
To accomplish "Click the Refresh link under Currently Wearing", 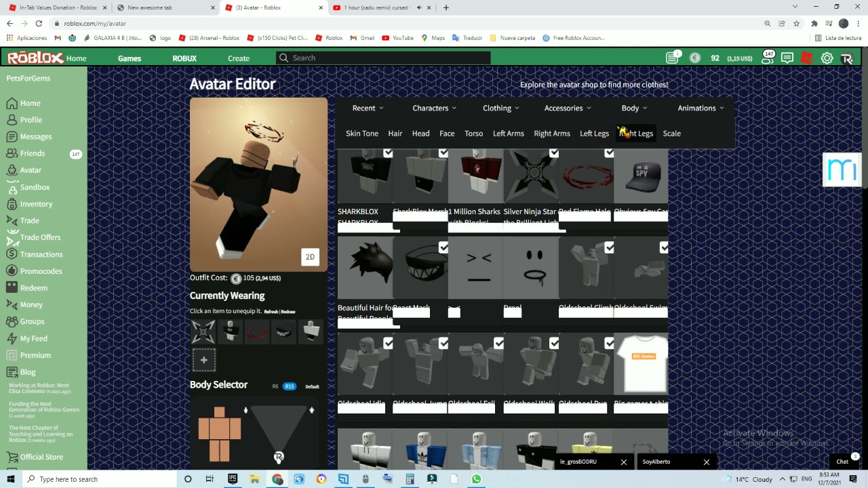I will [271, 312].
